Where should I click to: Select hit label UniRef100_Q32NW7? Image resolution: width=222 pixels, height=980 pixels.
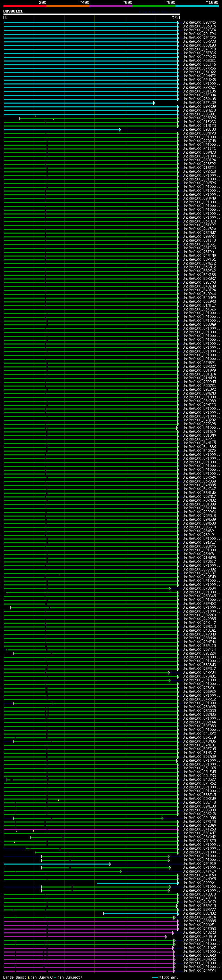pyautogui.click(x=199, y=233)
